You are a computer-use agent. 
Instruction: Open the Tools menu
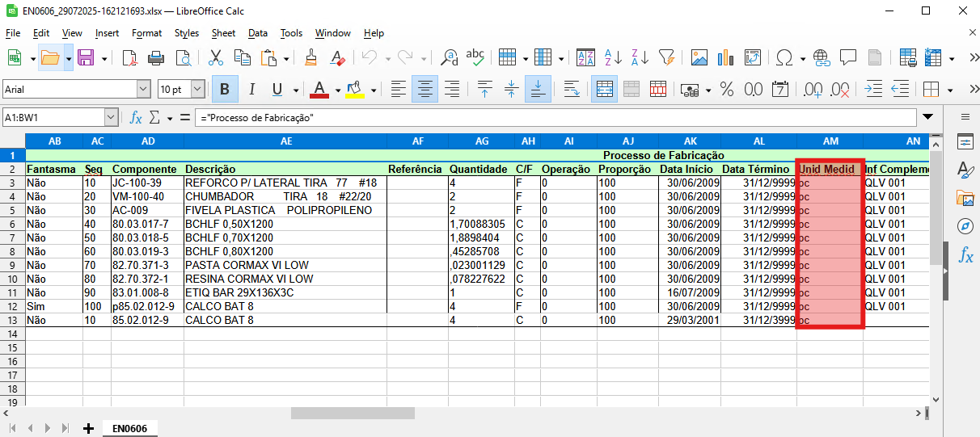291,33
